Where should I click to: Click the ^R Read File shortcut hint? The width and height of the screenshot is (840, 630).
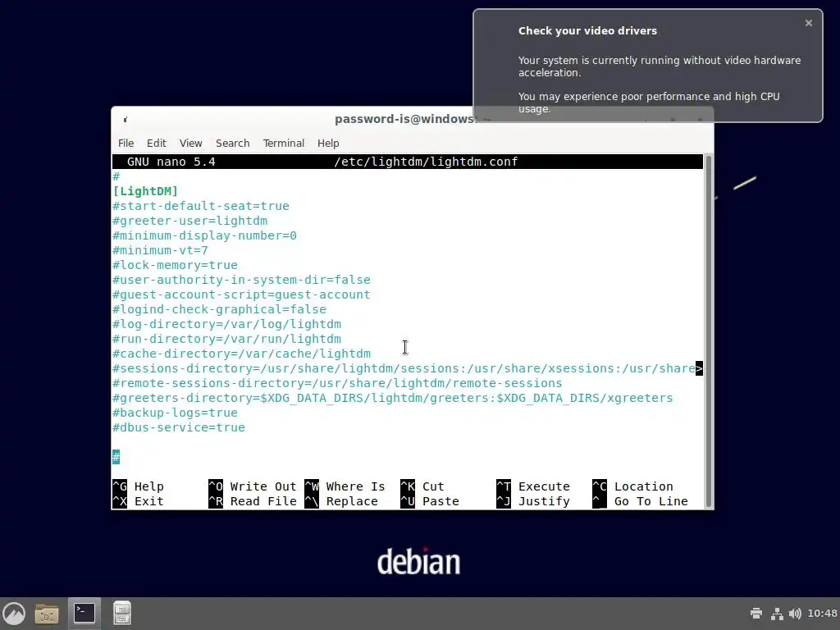pos(253,501)
